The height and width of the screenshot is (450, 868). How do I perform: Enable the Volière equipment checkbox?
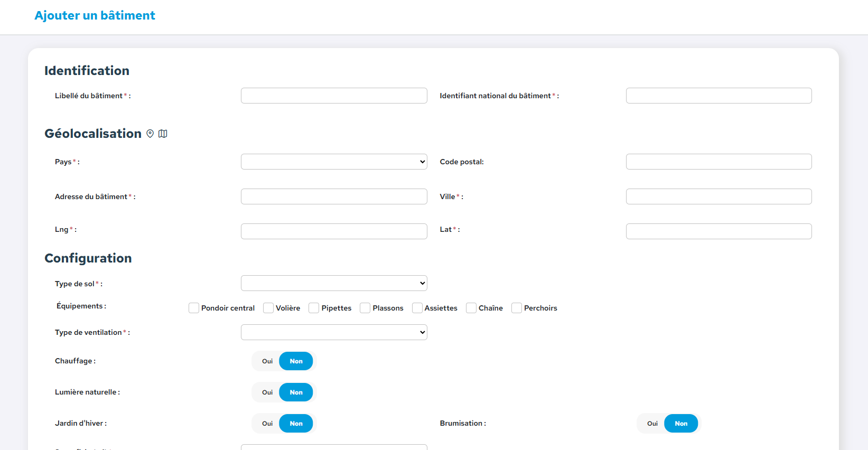tap(268, 308)
